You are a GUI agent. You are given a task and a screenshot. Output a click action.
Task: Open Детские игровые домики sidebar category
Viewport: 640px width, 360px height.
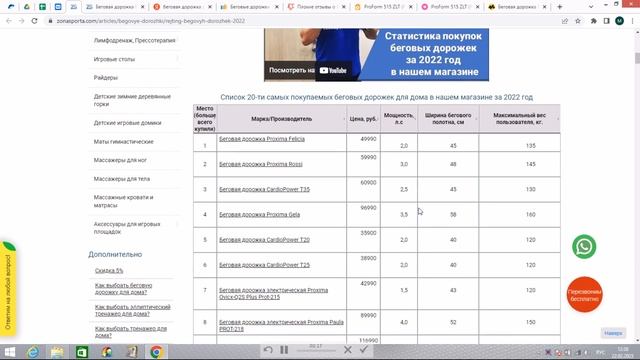[127, 123]
